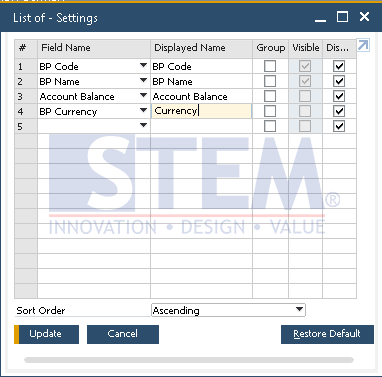Toggle Visible checkbox for BP Currency row
Viewport: 382px width, 377px height.
[305, 111]
